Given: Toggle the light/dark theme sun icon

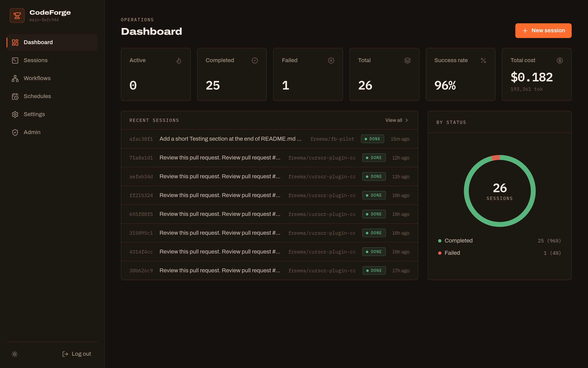Looking at the screenshot, I should click(15, 354).
